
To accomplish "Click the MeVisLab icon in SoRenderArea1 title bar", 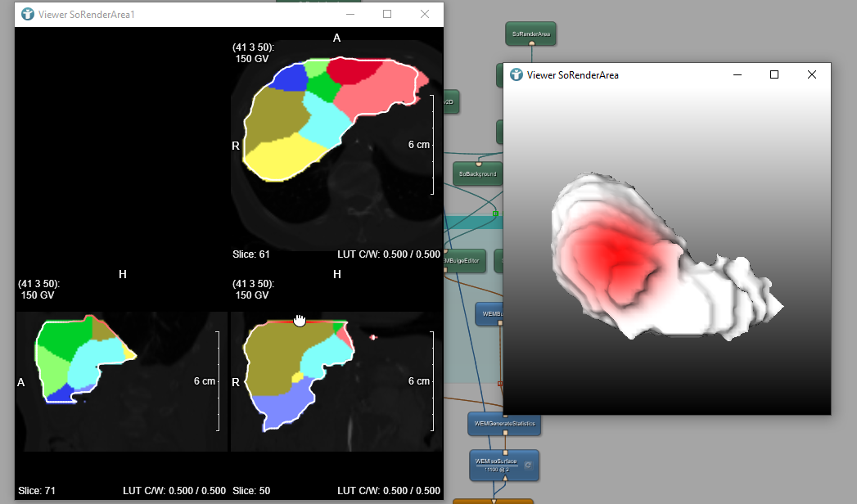I will tap(27, 14).
